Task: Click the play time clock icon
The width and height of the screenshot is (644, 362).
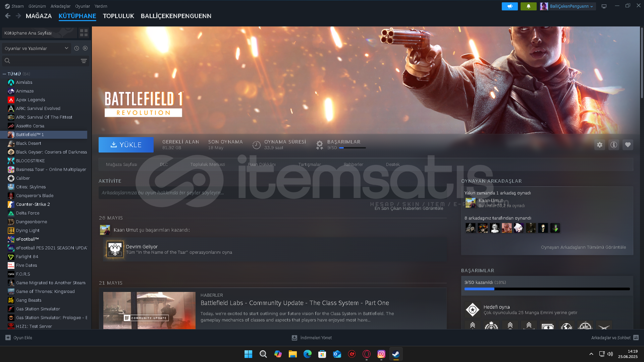Action: point(256,145)
